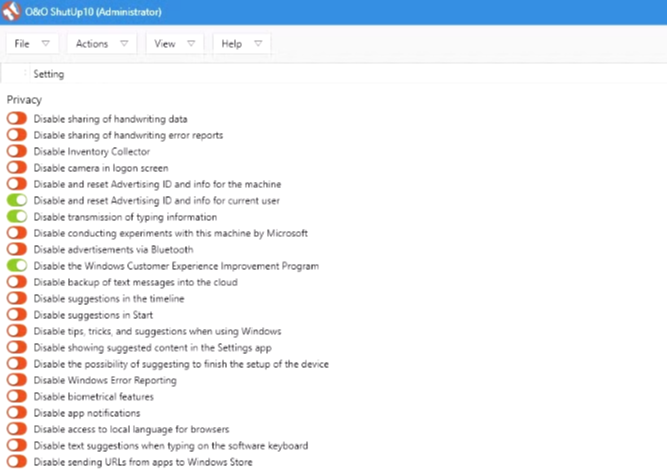Viewport: 667px width, 474px height.
Task: Click the dropdown arrow beside File
Action: pyautogui.click(x=46, y=44)
